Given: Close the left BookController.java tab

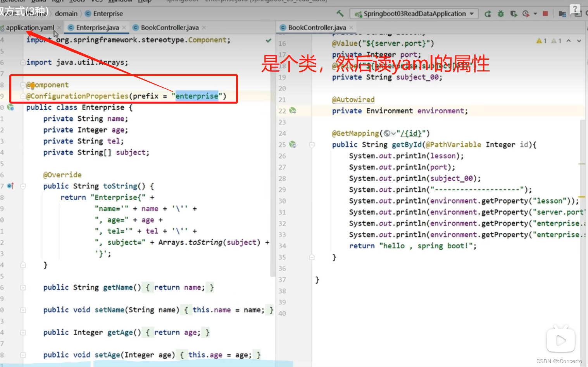Looking at the screenshot, I should (x=204, y=28).
